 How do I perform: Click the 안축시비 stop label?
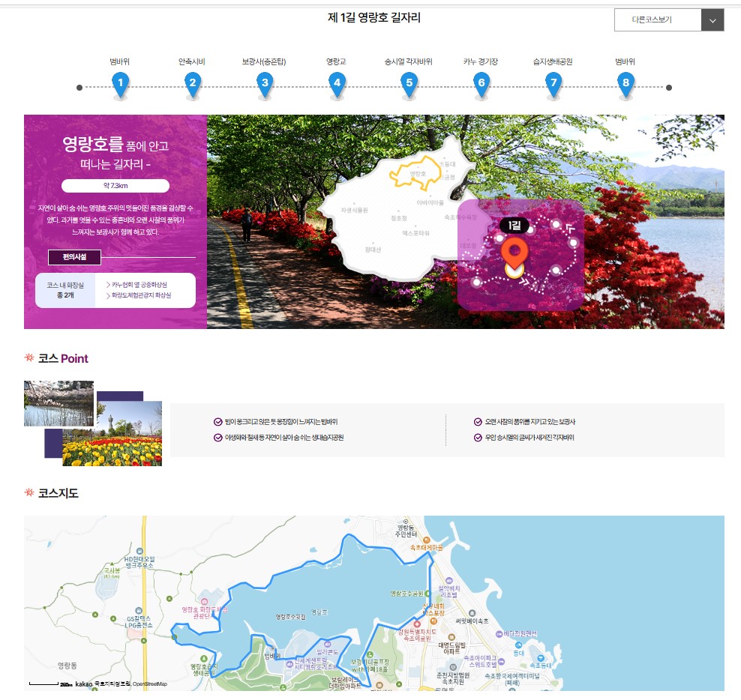pos(192,61)
